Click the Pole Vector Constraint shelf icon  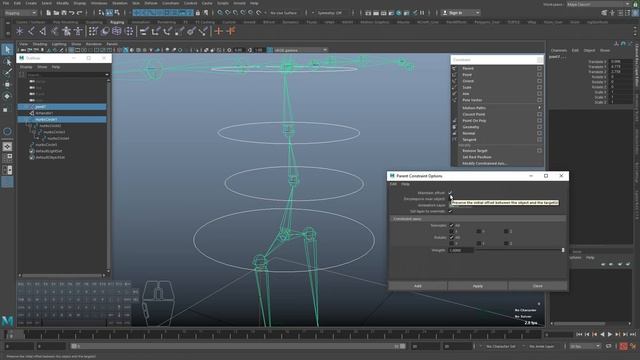coord(203,31)
